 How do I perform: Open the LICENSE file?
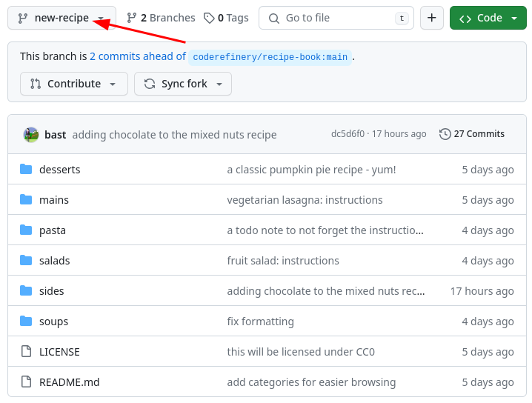click(x=59, y=352)
